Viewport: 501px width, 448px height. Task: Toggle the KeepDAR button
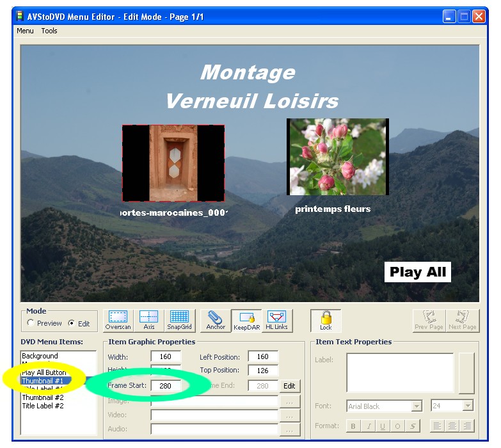click(x=246, y=320)
